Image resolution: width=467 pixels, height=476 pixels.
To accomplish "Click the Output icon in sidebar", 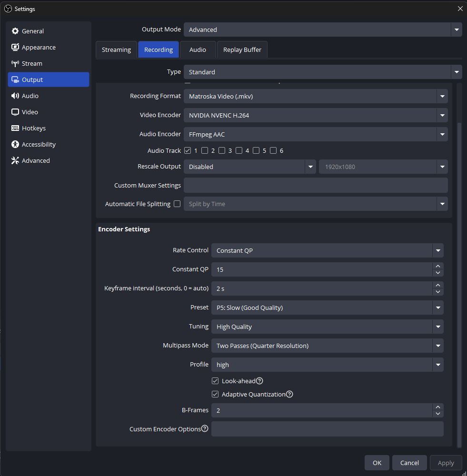I will pyautogui.click(x=15, y=79).
